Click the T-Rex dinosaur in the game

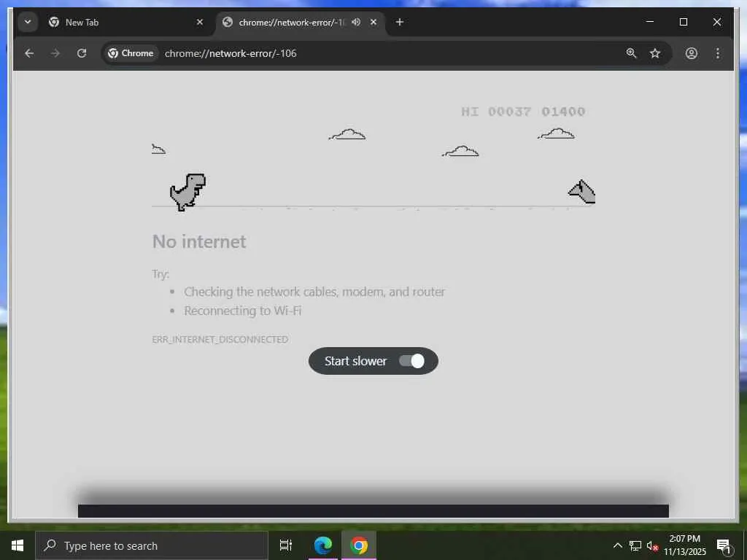pos(187,192)
